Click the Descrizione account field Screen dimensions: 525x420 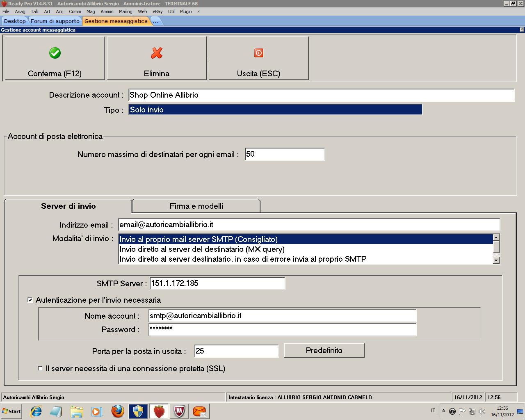point(321,95)
